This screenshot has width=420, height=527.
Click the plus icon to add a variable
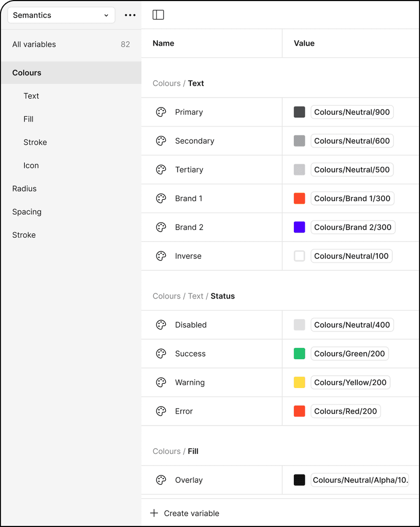click(x=154, y=513)
